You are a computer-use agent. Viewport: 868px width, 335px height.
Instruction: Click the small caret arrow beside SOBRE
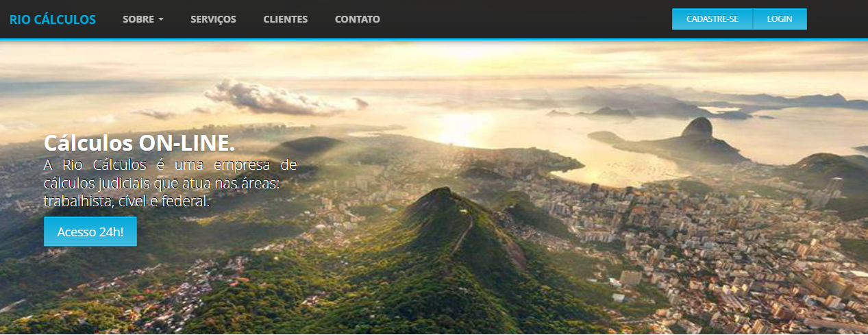click(161, 19)
